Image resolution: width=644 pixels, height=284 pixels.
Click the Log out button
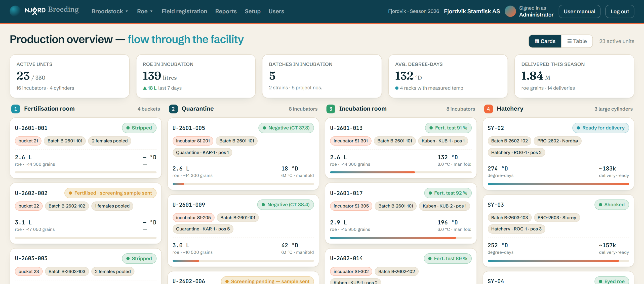coord(620,11)
